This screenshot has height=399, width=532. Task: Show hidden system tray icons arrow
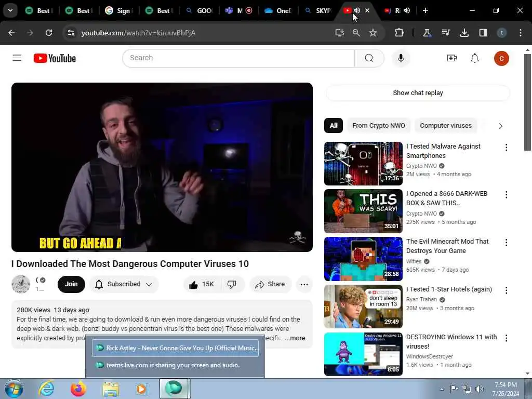point(442,389)
